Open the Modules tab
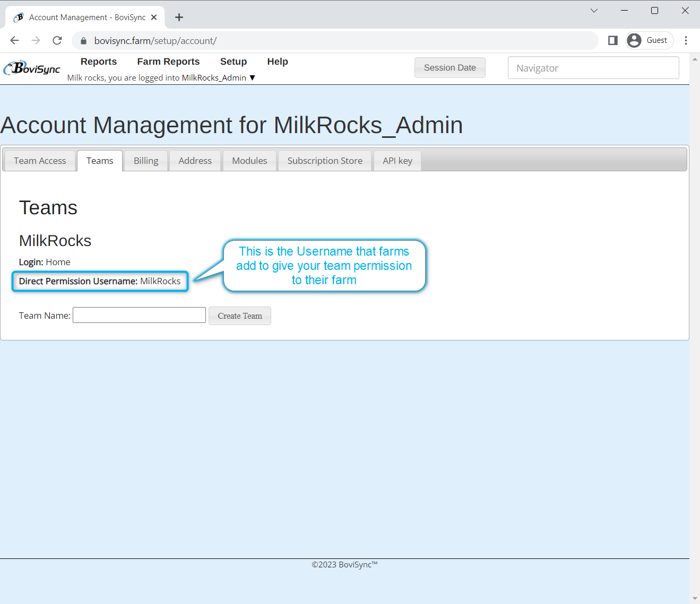The height and width of the screenshot is (604, 700). click(249, 161)
